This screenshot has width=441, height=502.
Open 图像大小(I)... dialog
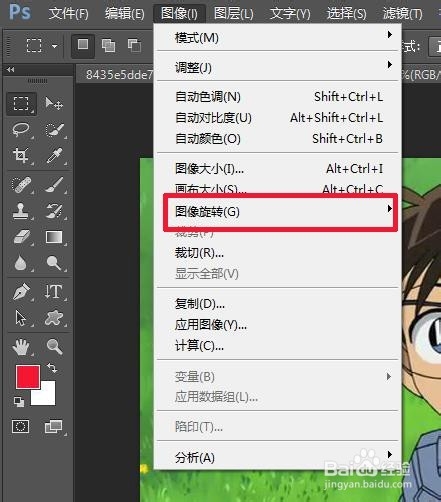click(x=277, y=169)
